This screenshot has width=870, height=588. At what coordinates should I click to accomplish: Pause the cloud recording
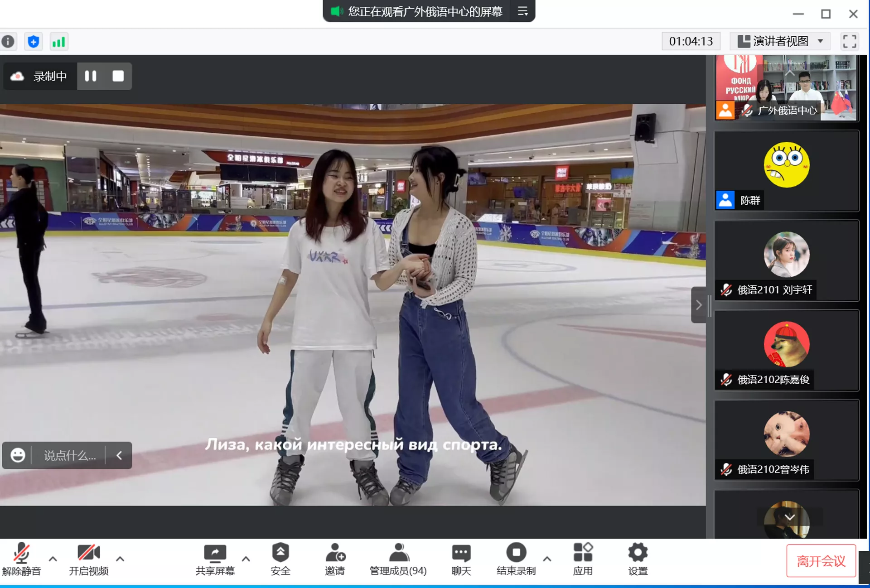(91, 76)
